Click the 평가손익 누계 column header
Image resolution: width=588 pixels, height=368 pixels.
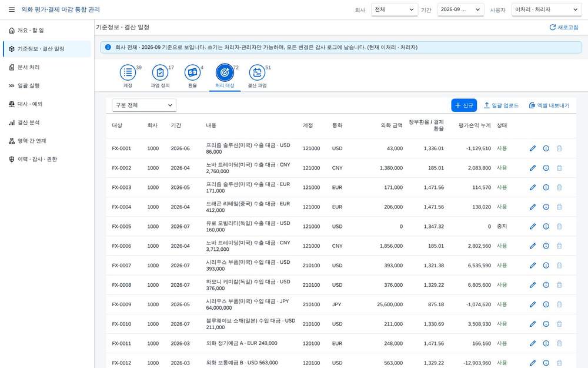click(475, 125)
